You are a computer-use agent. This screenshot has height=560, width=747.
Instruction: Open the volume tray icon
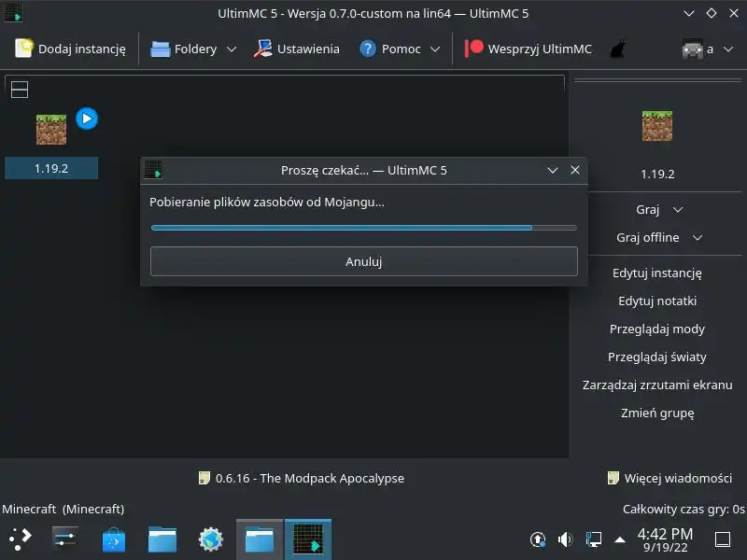click(566, 539)
